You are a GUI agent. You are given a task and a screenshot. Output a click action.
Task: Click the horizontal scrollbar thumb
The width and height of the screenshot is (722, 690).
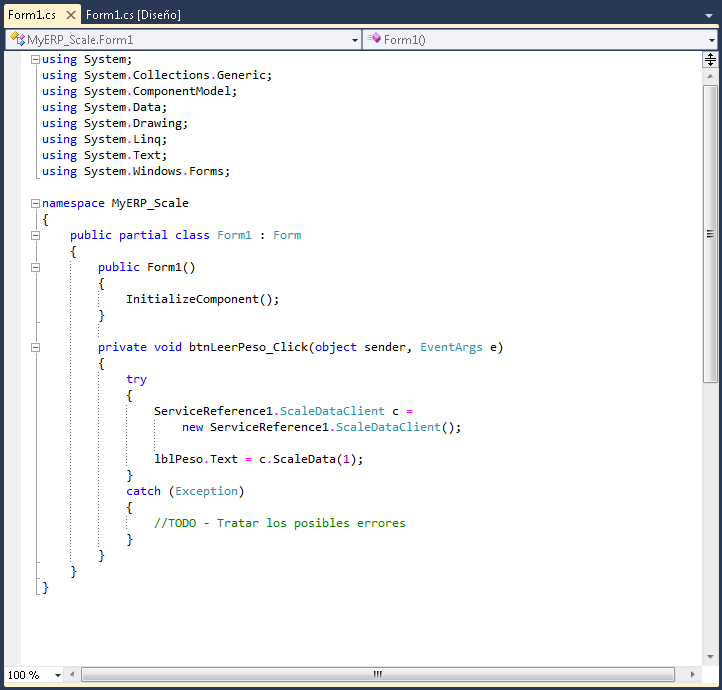pos(378,675)
